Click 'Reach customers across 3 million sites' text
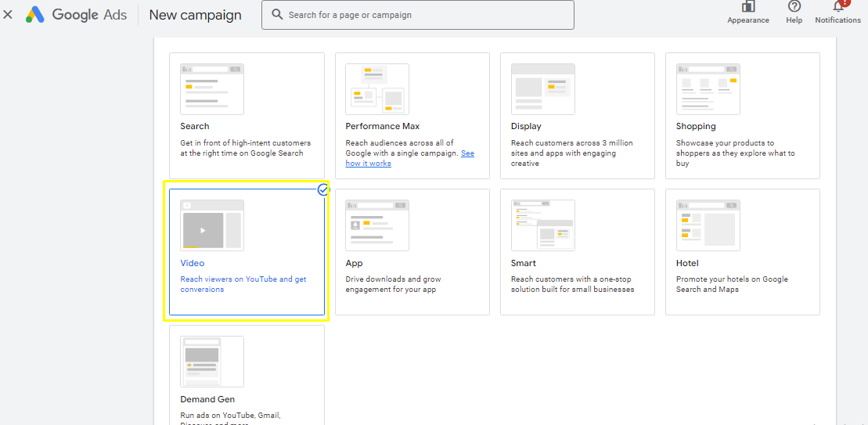 point(572,153)
